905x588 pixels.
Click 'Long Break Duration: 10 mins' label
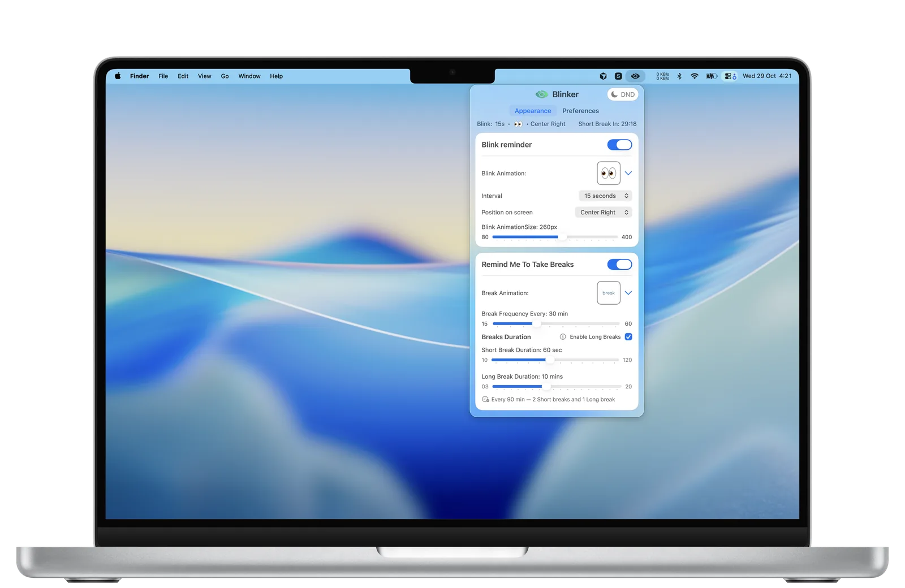522,377
